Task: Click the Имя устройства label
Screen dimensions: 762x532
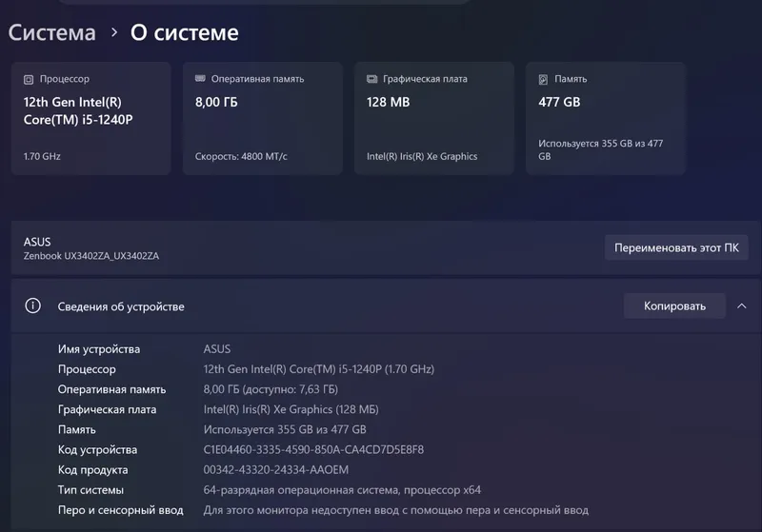Action: click(x=99, y=349)
